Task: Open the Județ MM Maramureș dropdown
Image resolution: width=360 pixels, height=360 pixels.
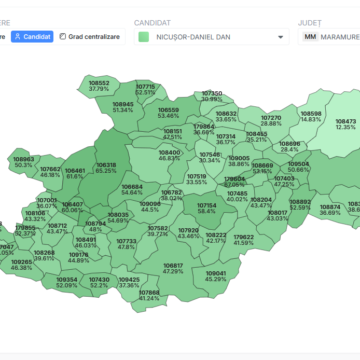Action: click(x=330, y=37)
